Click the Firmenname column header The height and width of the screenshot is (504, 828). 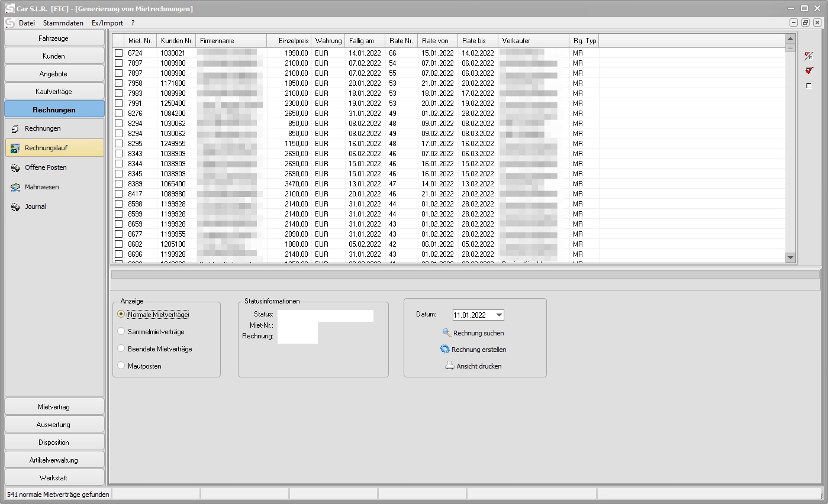click(231, 41)
